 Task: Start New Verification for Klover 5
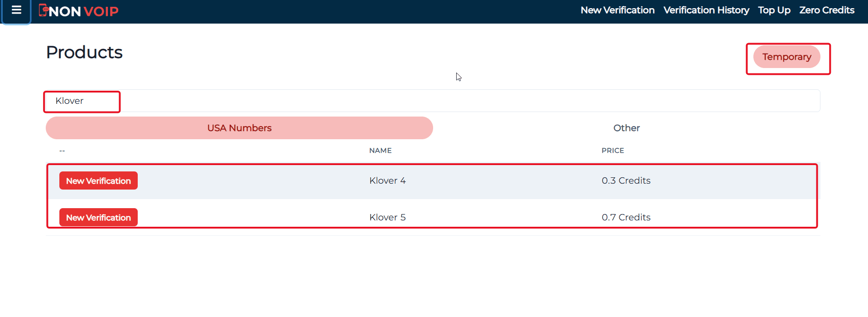pyautogui.click(x=98, y=217)
